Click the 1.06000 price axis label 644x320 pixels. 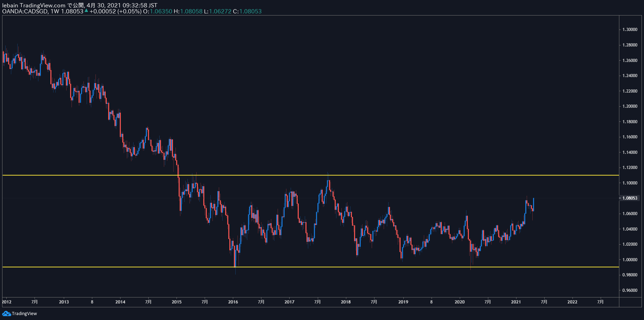(x=630, y=214)
